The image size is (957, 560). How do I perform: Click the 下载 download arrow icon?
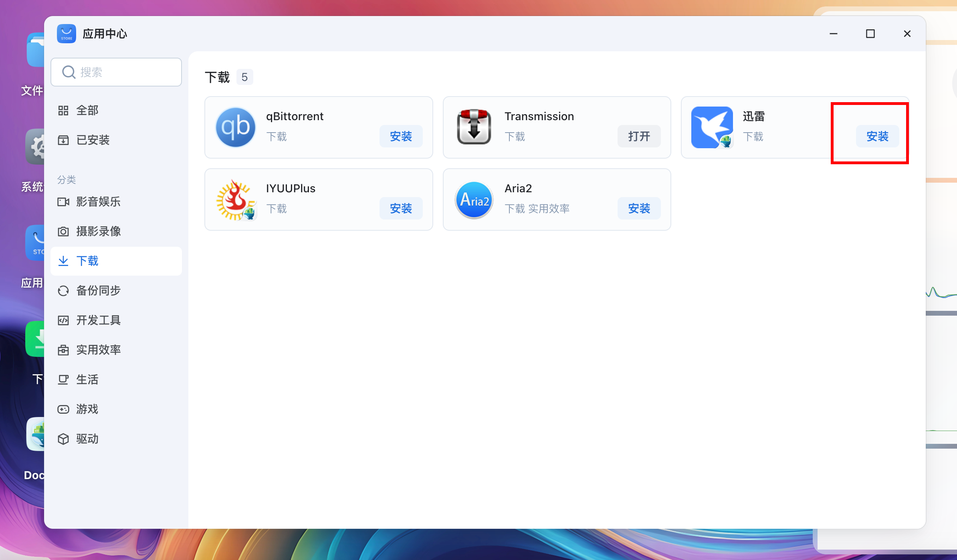tap(63, 261)
